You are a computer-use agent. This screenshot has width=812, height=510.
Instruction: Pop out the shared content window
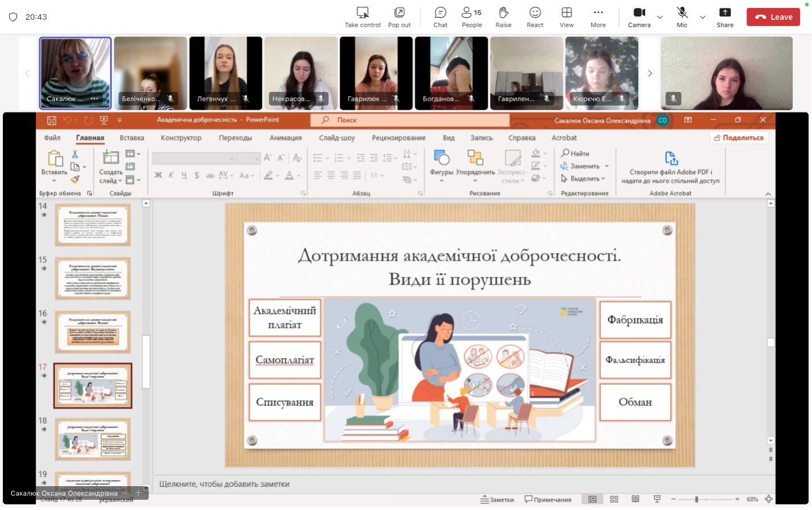coord(399,17)
